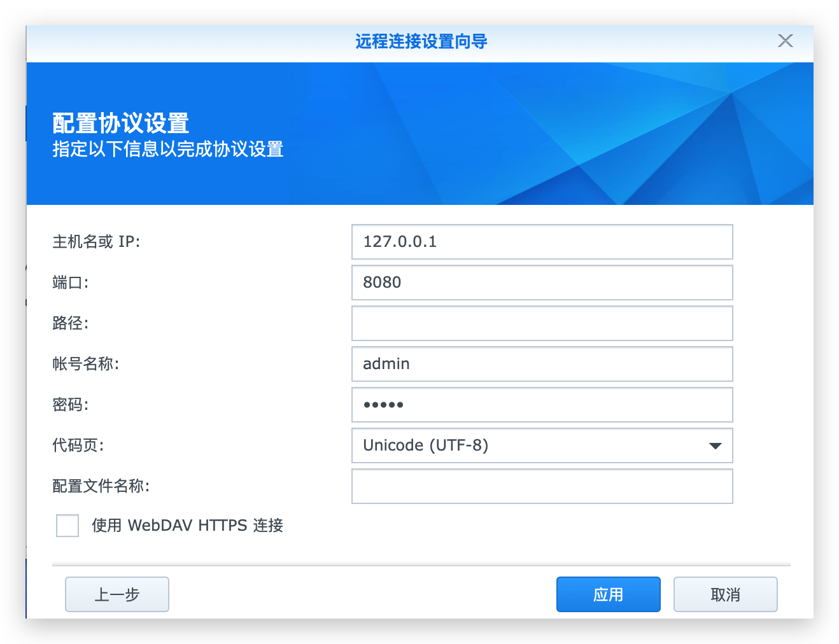Select the empty path (路径) input
This screenshot has height=644, width=839.
542,323
